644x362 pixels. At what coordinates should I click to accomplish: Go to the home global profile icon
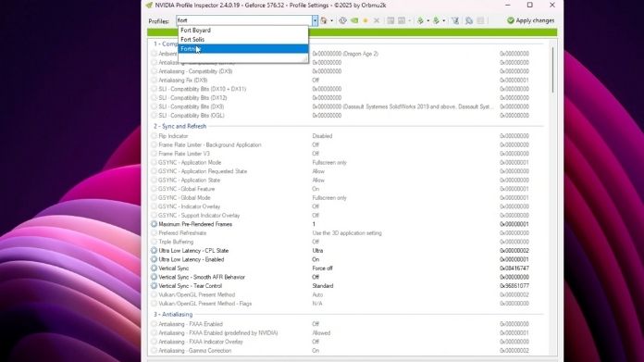[324, 20]
